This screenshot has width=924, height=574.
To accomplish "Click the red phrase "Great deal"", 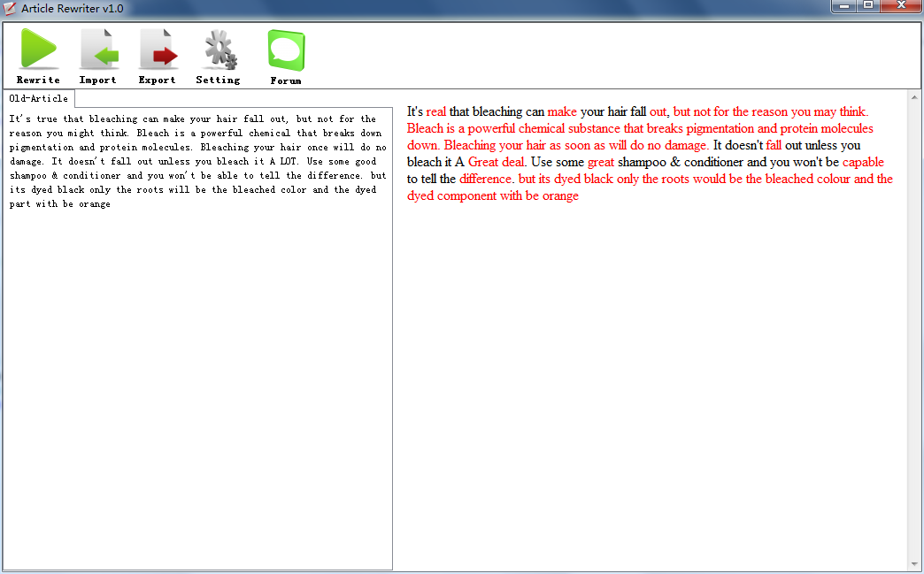I will click(496, 163).
